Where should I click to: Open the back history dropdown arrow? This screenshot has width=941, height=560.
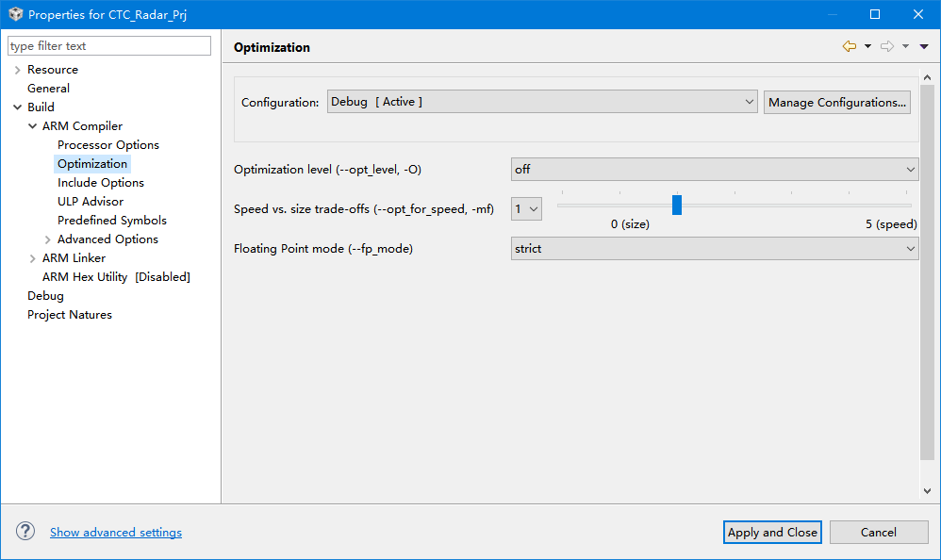pyautogui.click(x=867, y=46)
